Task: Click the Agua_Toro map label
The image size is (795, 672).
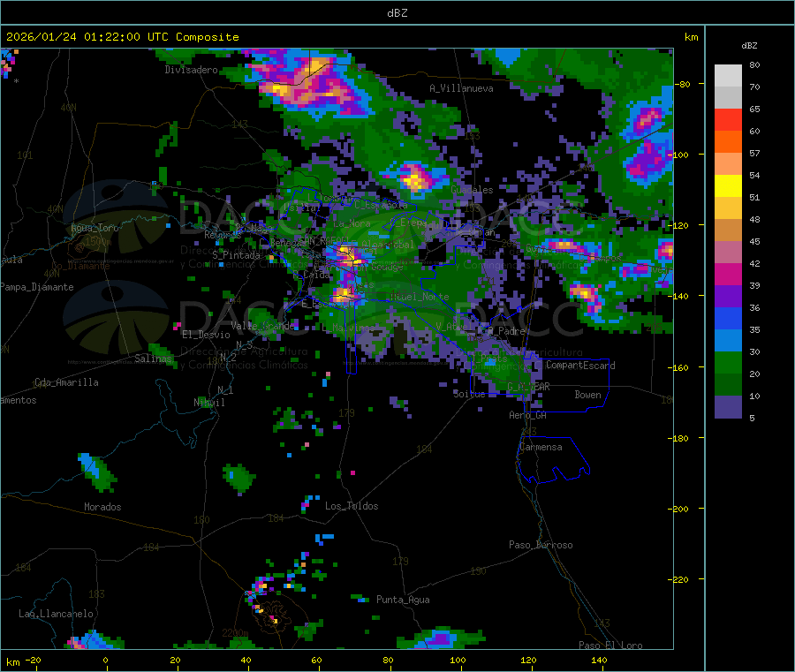Action: click(95, 228)
